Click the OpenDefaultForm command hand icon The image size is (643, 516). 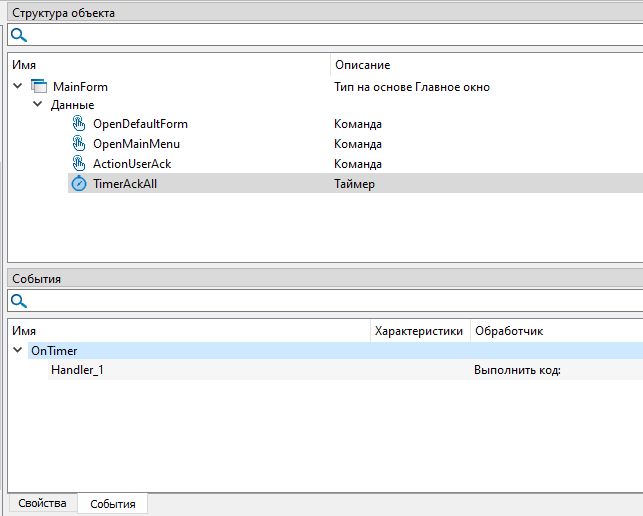pos(79,124)
